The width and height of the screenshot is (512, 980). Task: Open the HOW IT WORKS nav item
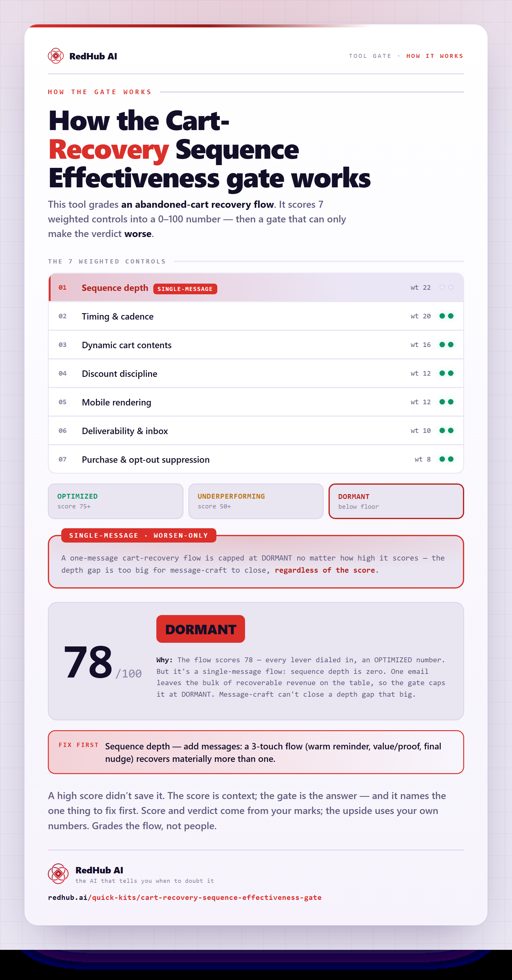[x=435, y=56]
